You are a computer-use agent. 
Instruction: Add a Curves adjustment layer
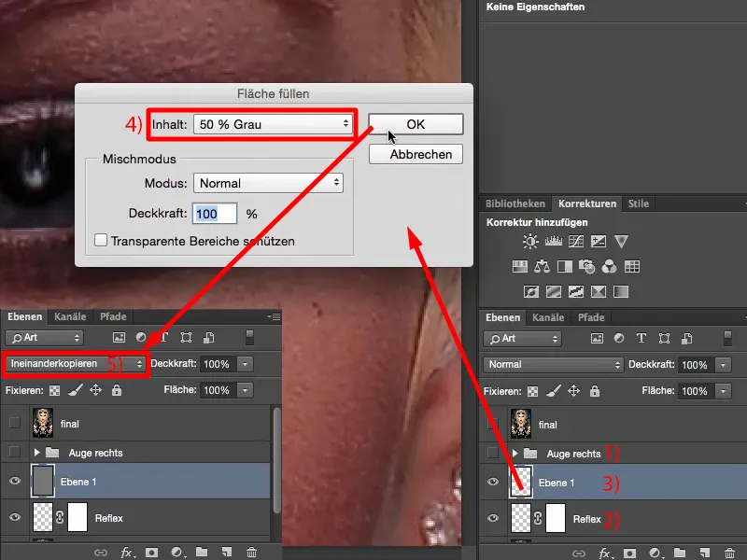click(x=575, y=241)
